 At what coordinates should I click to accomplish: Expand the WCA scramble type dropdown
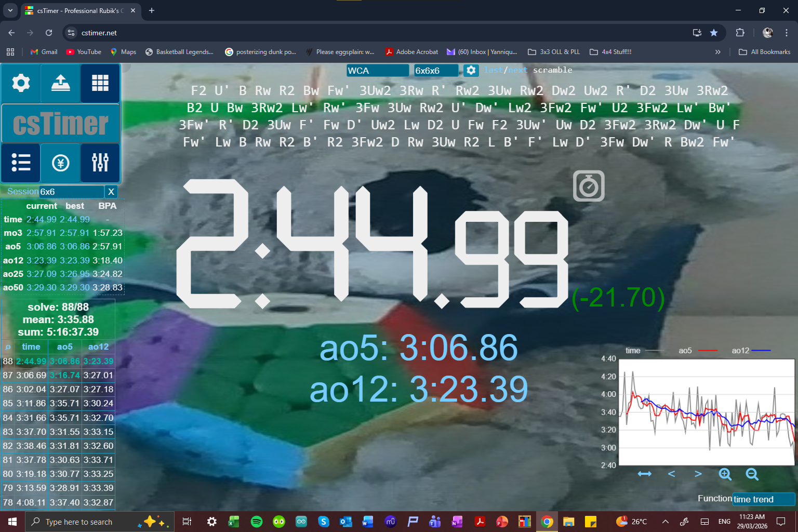(378, 71)
